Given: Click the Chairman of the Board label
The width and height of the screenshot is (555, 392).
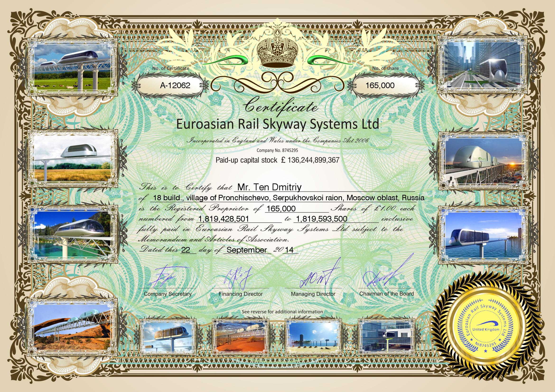Looking at the screenshot, I should pos(387,294).
